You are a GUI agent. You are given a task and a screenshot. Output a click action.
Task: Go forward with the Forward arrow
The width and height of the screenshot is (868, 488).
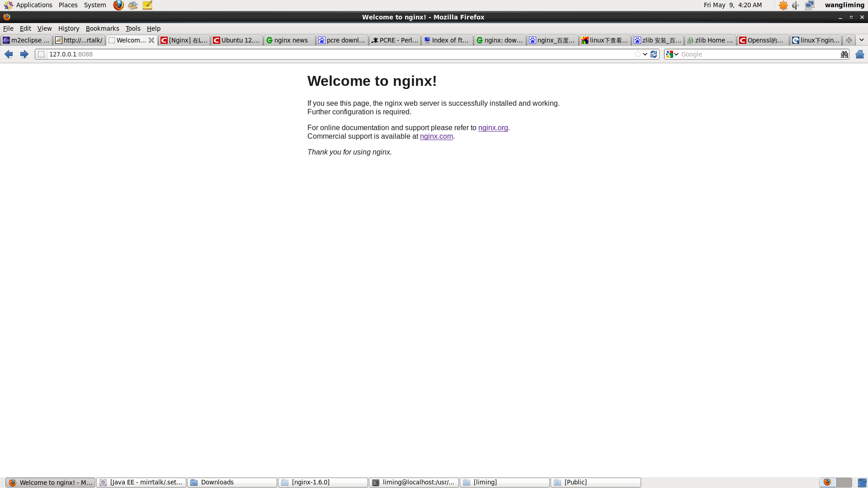[x=24, y=54]
